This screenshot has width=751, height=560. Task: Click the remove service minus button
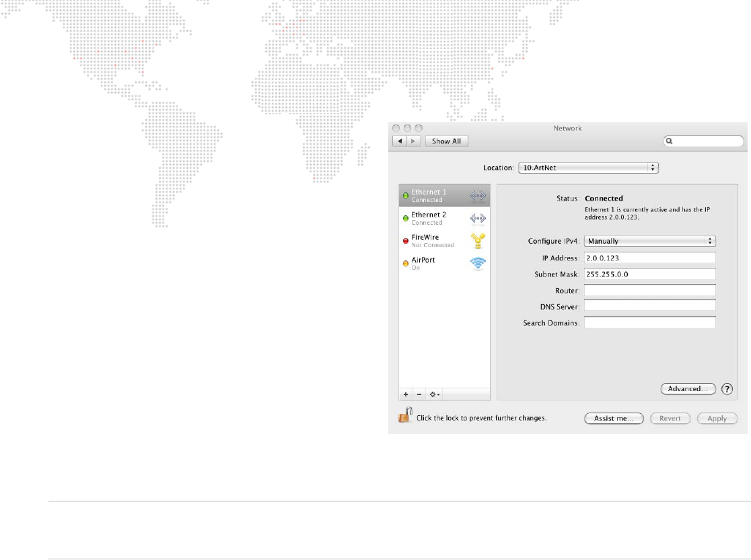point(419,394)
